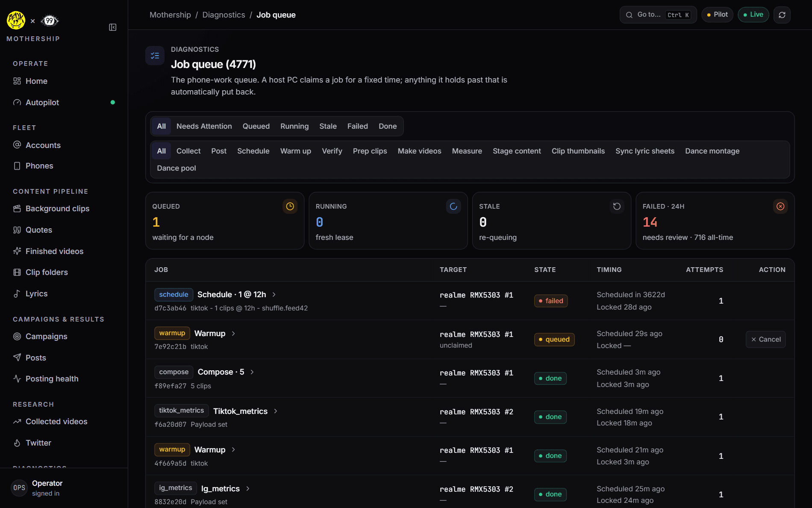Open the Go to… search box
Screen dimensions: 812x508
[x=658, y=15]
